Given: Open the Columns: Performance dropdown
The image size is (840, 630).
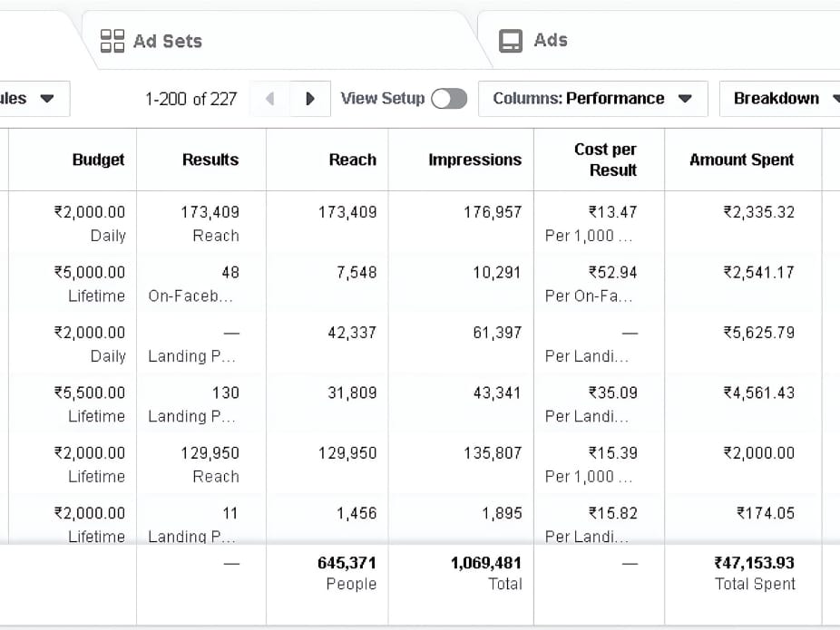Looking at the screenshot, I should tap(592, 99).
